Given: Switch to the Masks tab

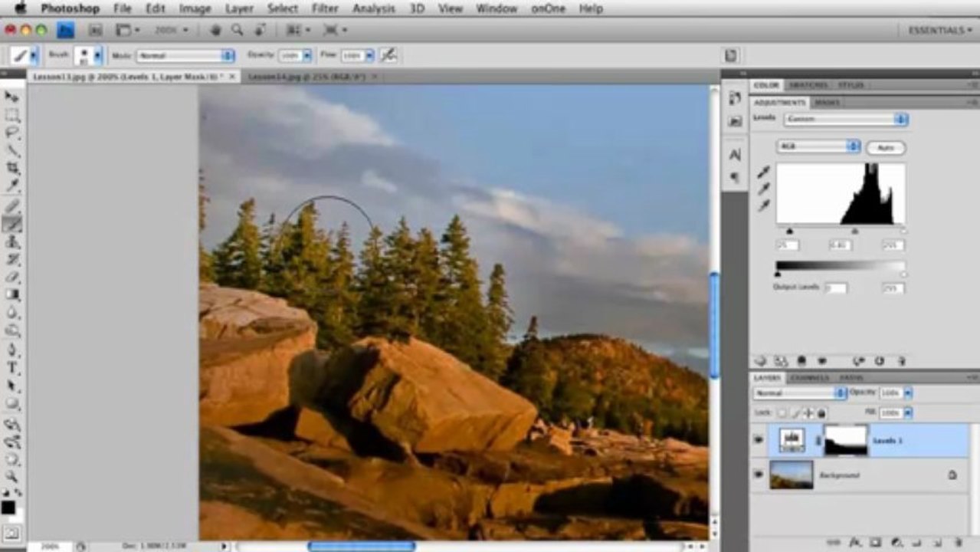Looking at the screenshot, I should [x=826, y=102].
